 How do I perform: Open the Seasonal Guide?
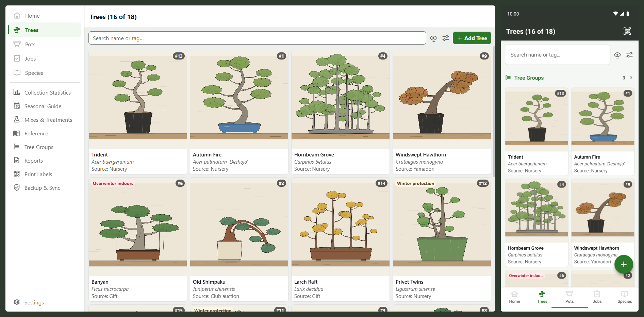click(45, 106)
